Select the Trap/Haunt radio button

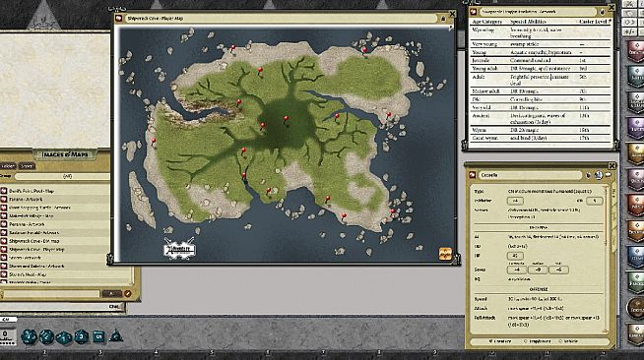coord(525,341)
